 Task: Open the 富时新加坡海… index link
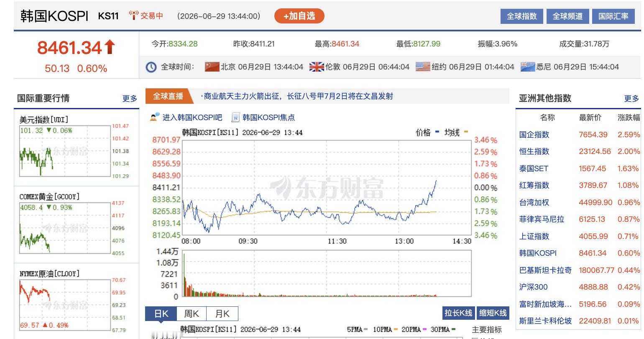coord(545,304)
